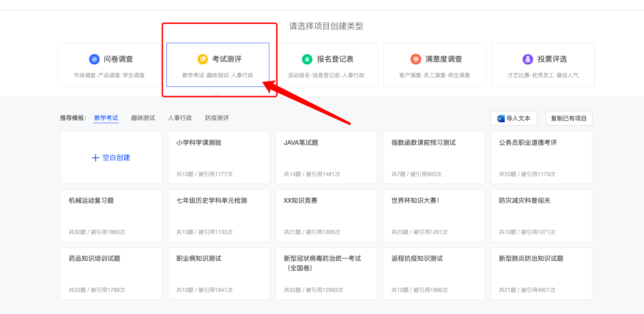Viewport: 644px width, 314px height.
Task: Open the 指数函数课前预习测试 template
Action: [434, 158]
